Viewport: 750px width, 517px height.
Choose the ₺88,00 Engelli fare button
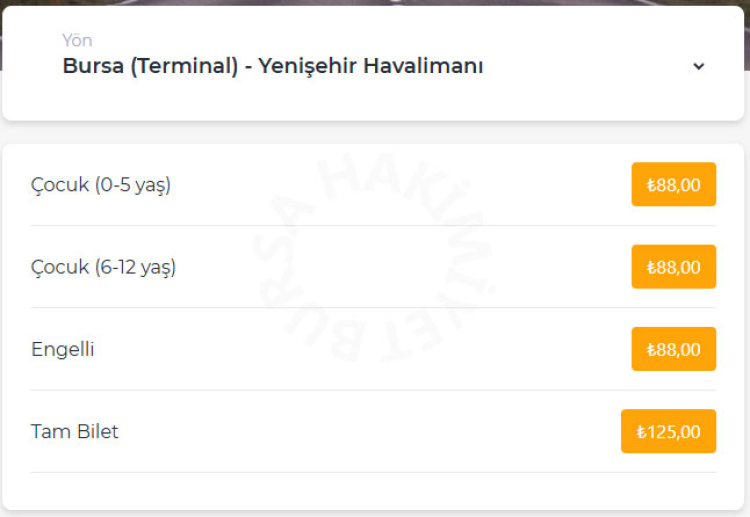click(673, 349)
